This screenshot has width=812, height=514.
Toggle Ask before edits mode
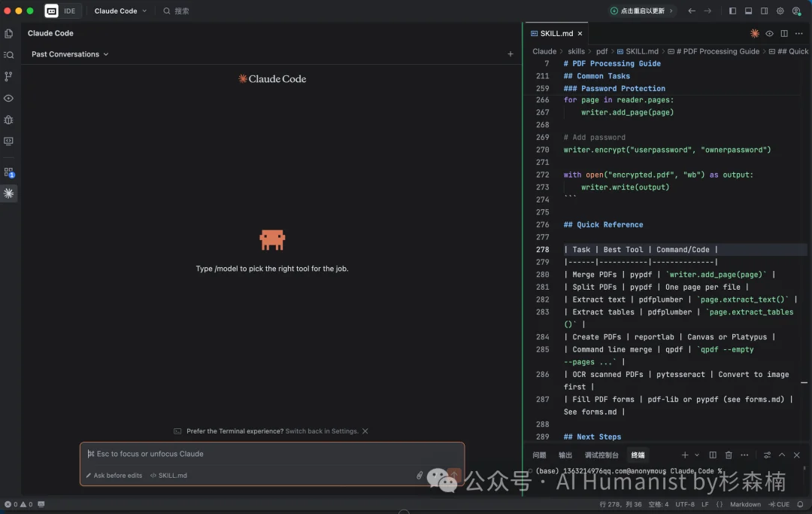click(x=114, y=476)
